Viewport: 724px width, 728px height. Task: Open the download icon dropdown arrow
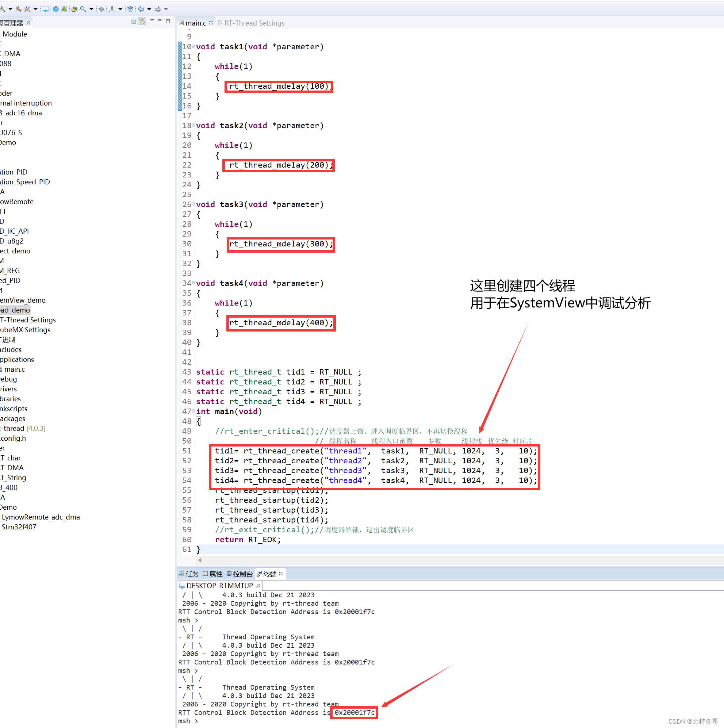click(120, 9)
